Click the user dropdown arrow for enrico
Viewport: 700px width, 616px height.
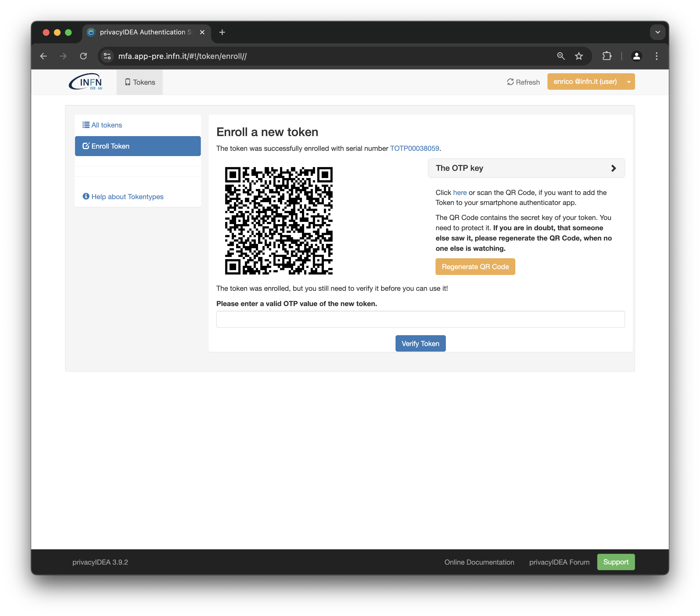pyautogui.click(x=629, y=82)
